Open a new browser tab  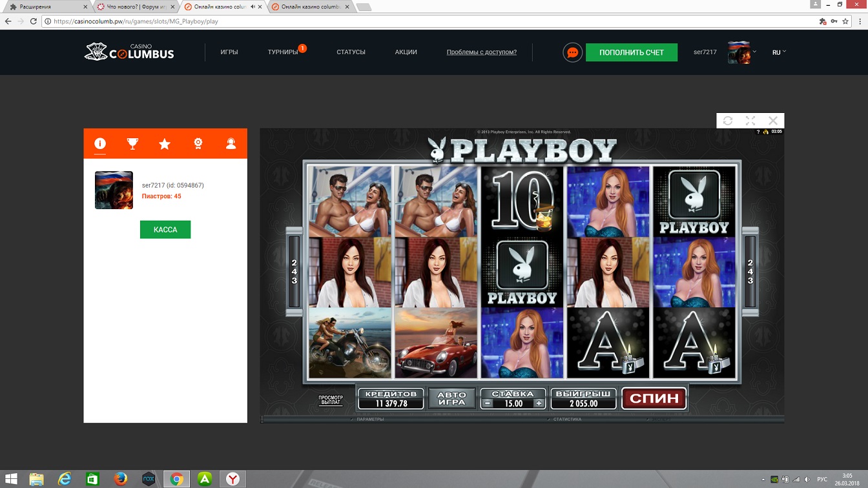coord(364,7)
